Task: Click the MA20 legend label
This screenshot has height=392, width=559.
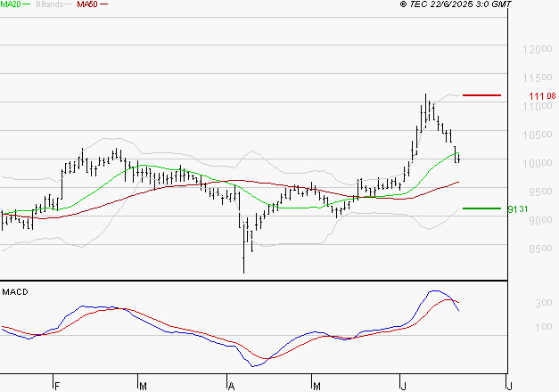Action: tap(11, 4)
